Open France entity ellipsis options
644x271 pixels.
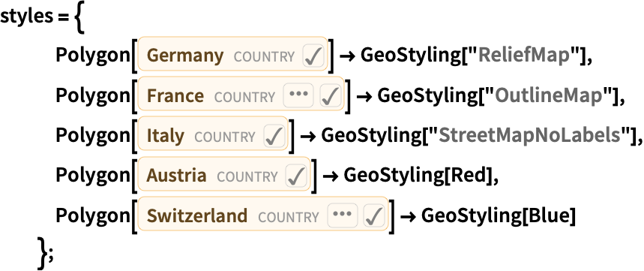[x=298, y=96]
